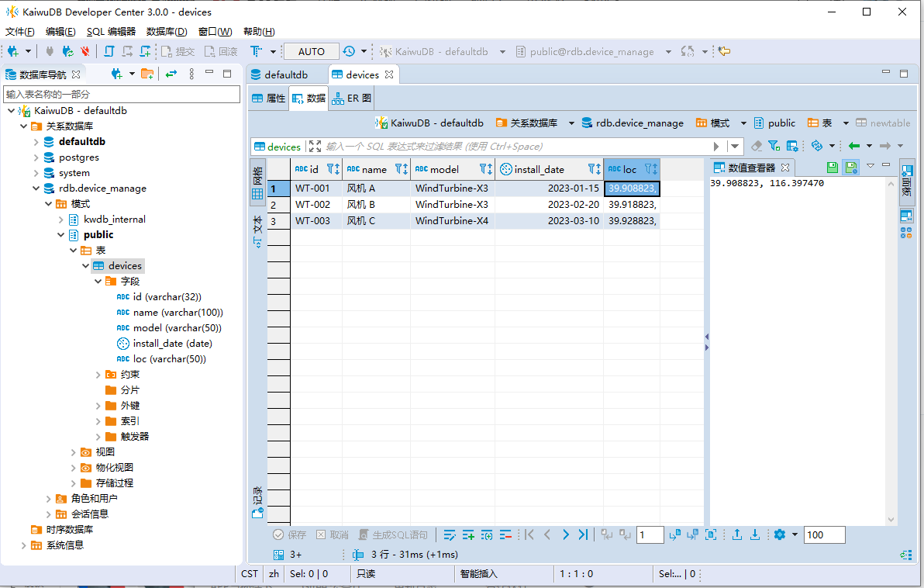924x588 pixels.
Task: Open the SQL 编辑器 menu
Action: (111, 31)
